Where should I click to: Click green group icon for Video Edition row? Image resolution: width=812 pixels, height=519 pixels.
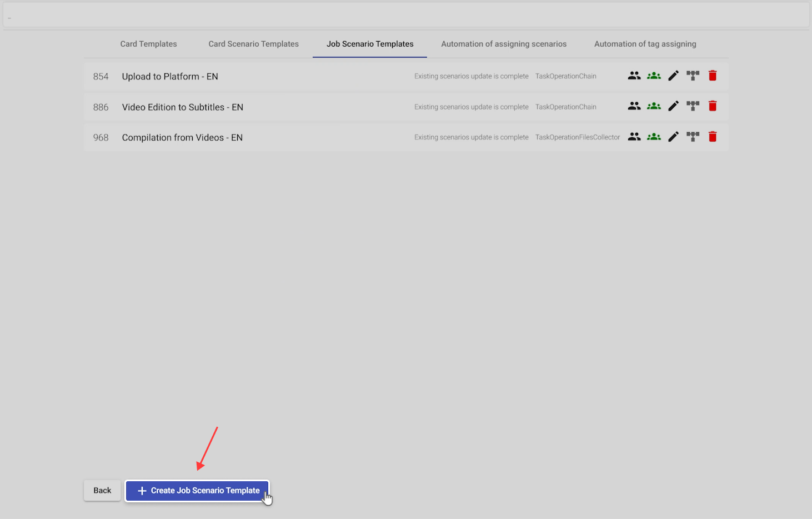tap(654, 106)
